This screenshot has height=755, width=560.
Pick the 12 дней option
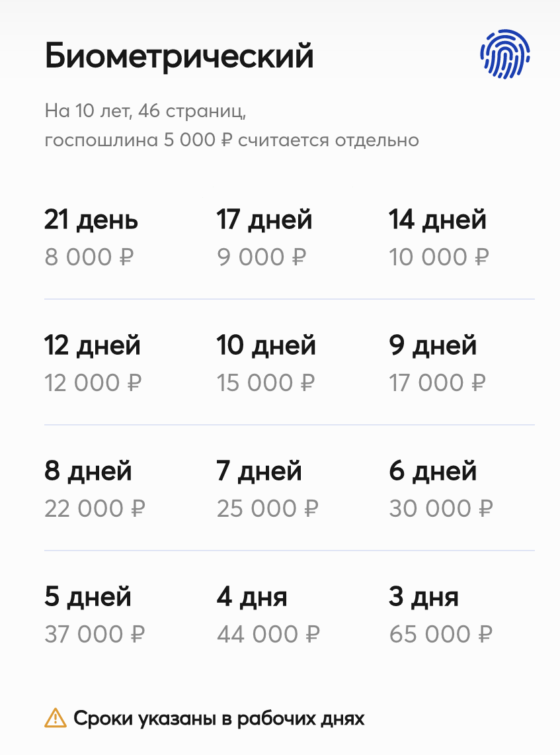(x=93, y=363)
